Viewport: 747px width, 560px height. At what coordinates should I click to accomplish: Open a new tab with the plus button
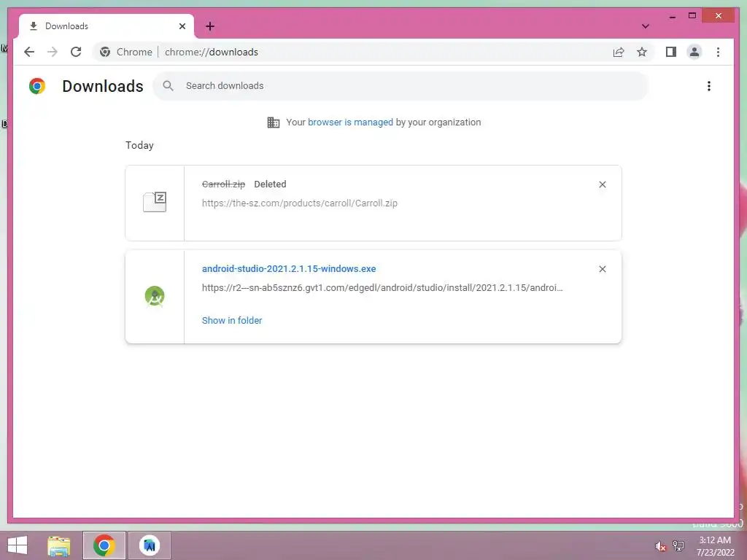coord(210,26)
